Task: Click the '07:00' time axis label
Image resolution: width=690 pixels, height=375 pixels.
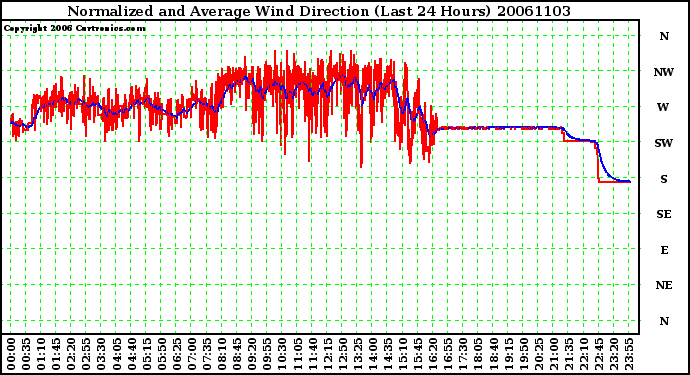Action: click(192, 354)
